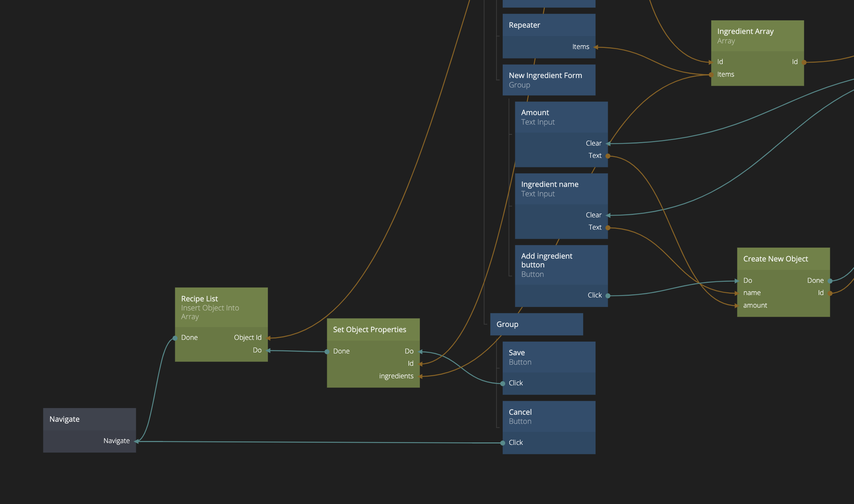The width and height of the screenshot is (854, 504).
Task: Click ingredients input on Set Object Properties
Action: coord(420,376)
